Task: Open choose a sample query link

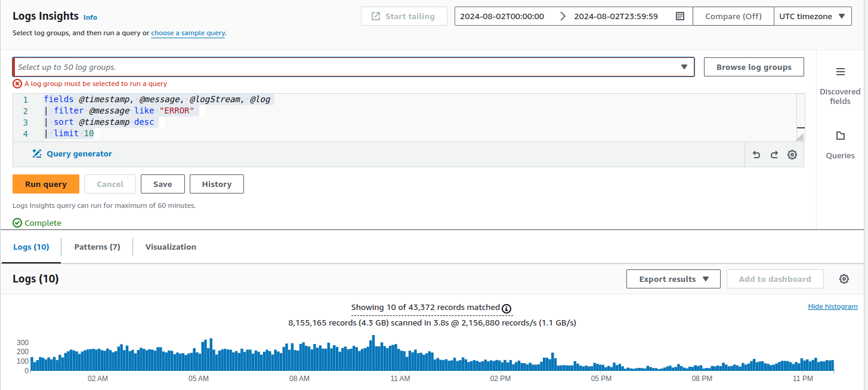Action: coord(187,33)
